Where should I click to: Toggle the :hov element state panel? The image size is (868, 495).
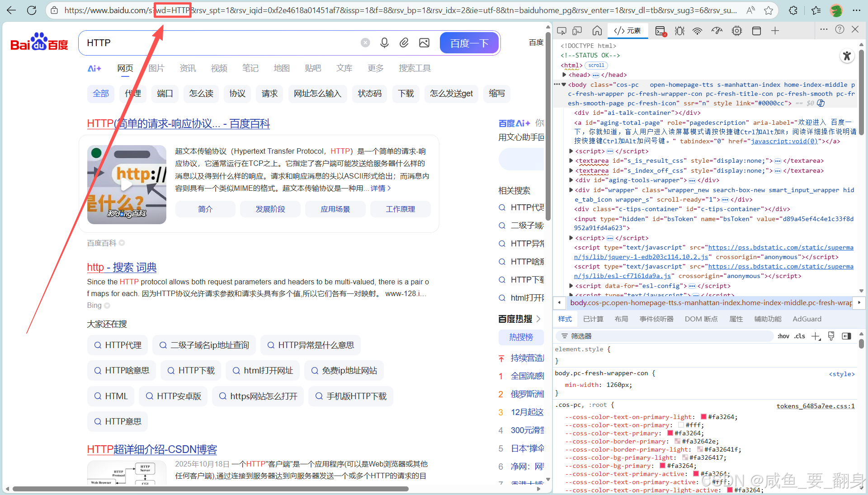pos(783,336)
